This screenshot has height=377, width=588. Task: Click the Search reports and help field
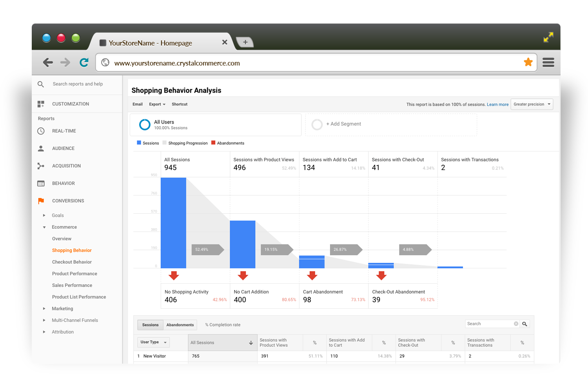point(78,84)
